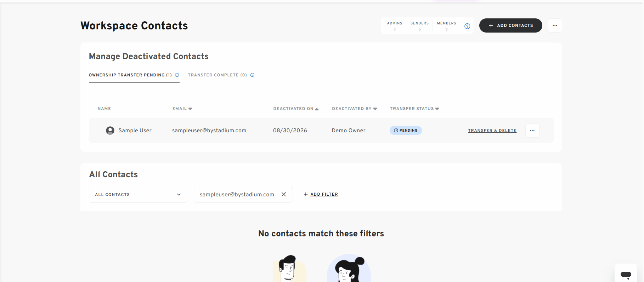
Task: Expand the All Contacts dropdown
Action: (x=139, y=194)
